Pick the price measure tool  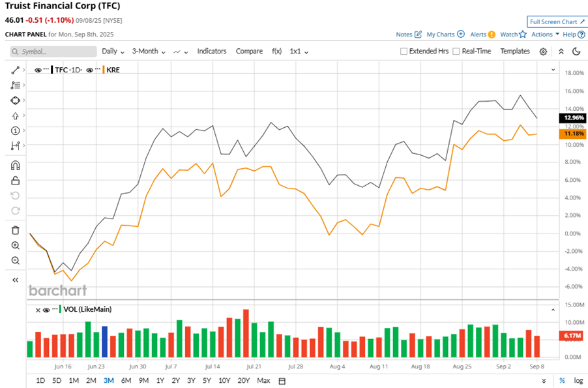(15, 145)
